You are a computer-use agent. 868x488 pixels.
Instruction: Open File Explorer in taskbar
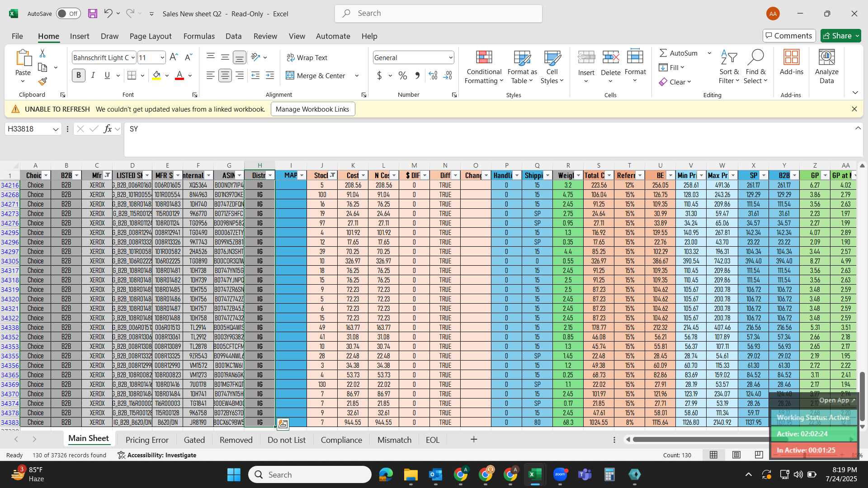(411, 474)
